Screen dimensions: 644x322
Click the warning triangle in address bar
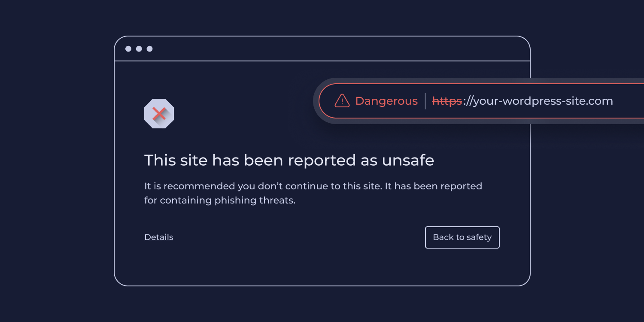[x=342, y=101]
